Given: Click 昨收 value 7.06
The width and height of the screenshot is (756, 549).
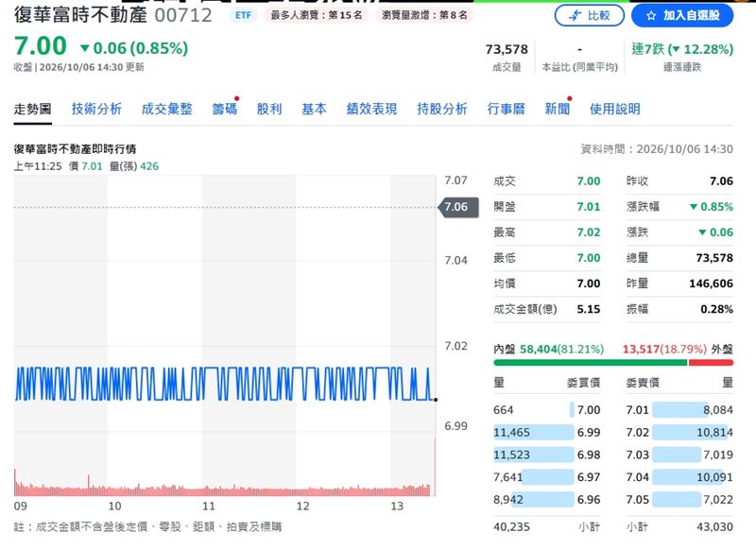Looking at the screenshot, I should coord(721,181).
